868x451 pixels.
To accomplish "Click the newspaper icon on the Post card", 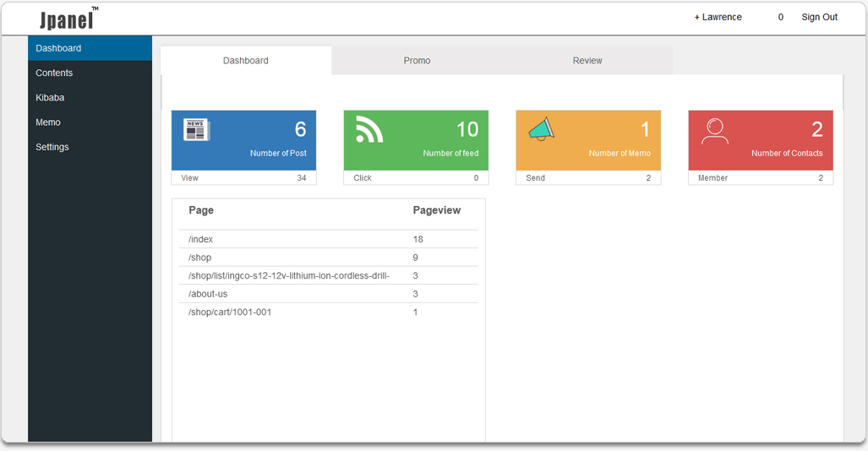I will pos(197,129).
